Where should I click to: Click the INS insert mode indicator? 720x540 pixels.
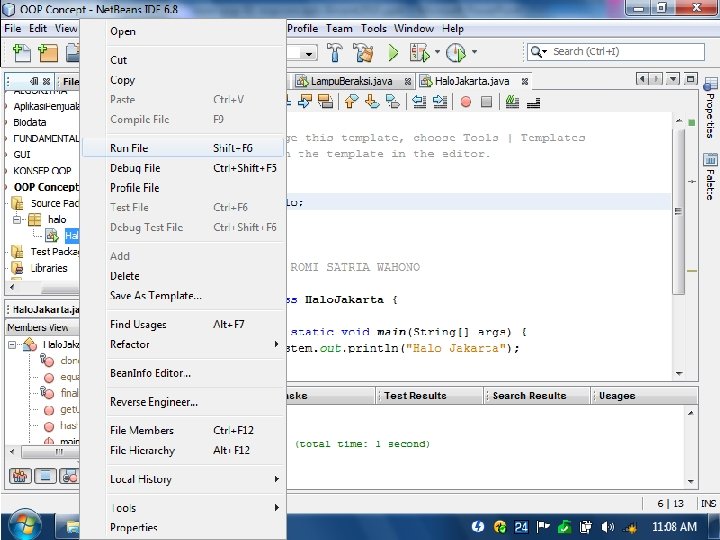coord(709,504)
